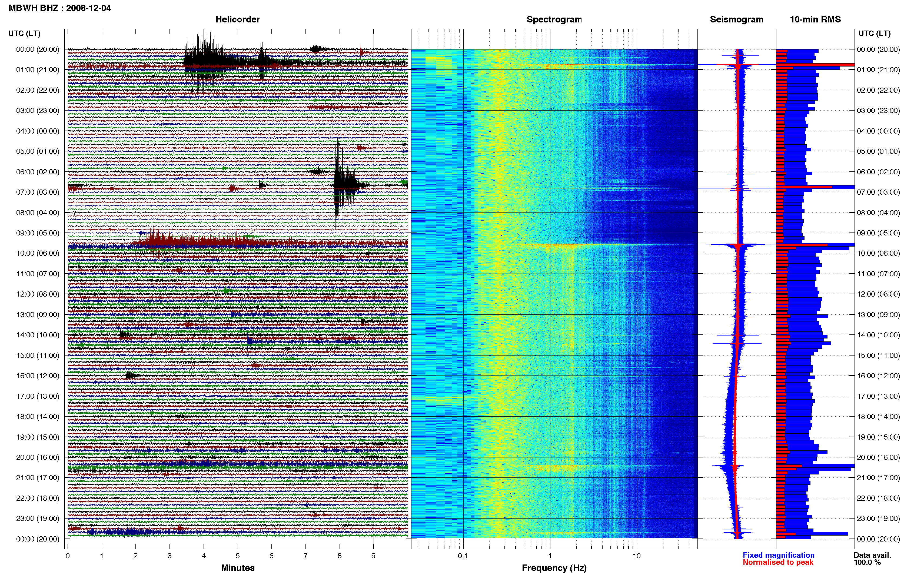Click the left '15:00 (11:00)' time label
The image size is (924, 578).
38,355
